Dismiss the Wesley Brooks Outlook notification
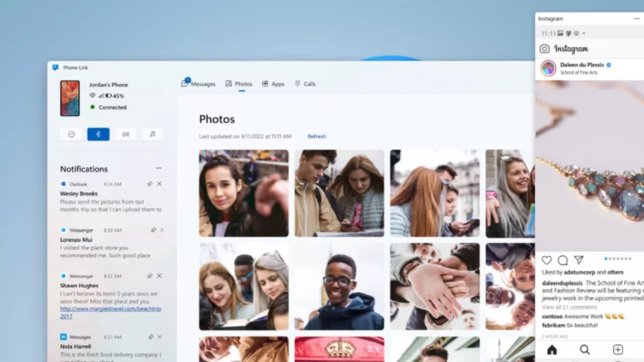This screenshot has width=644, height=362. pos(159,184)
